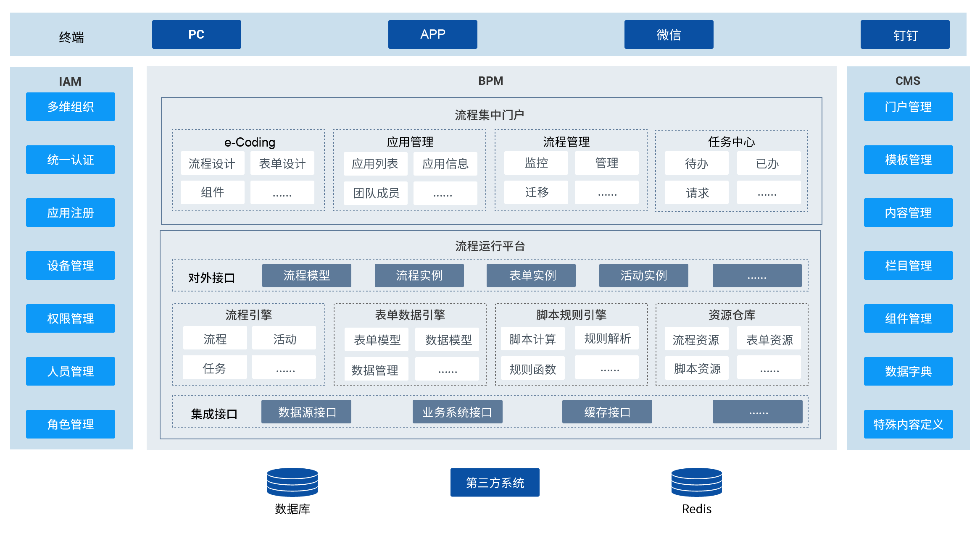Click the 对外接口 label

(x=211, y=278)
